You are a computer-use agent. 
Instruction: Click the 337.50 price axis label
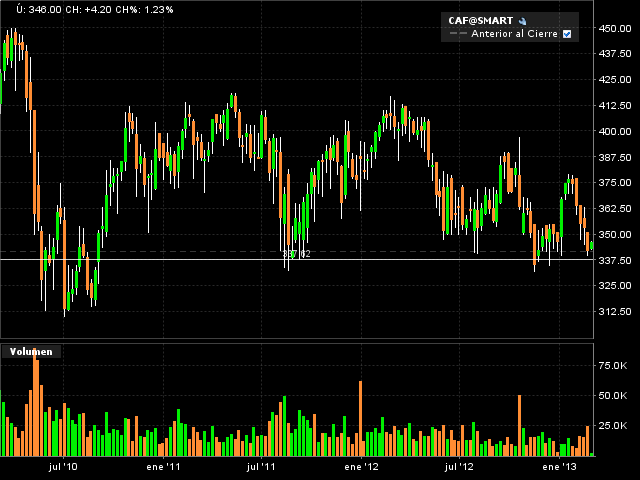point(615,260)
